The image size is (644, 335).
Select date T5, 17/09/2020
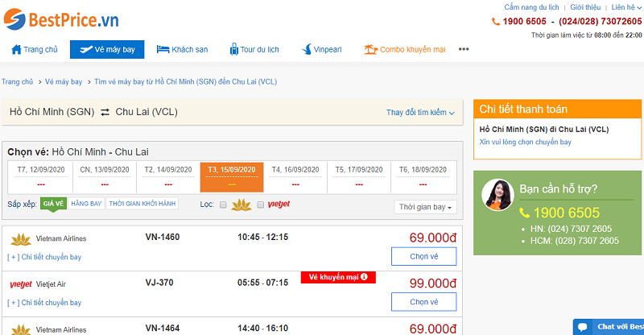click(x=359, y=176)
